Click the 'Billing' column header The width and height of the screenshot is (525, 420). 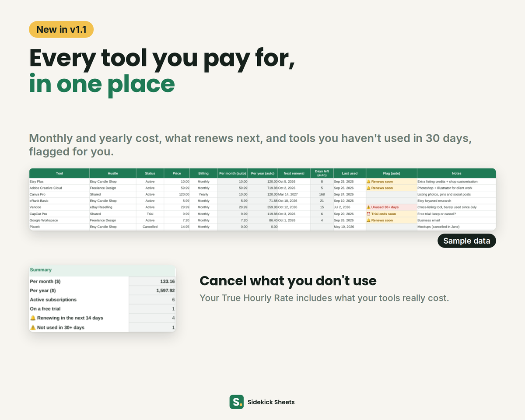pos(203,173)
